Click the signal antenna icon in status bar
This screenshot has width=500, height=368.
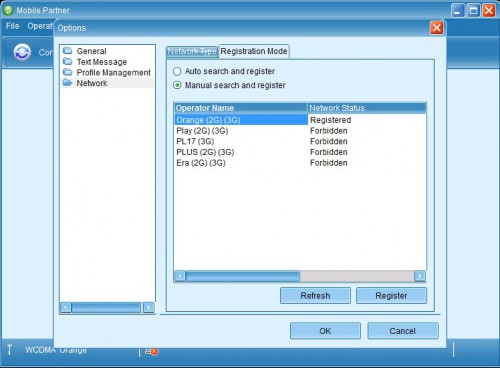click(10, 349)
